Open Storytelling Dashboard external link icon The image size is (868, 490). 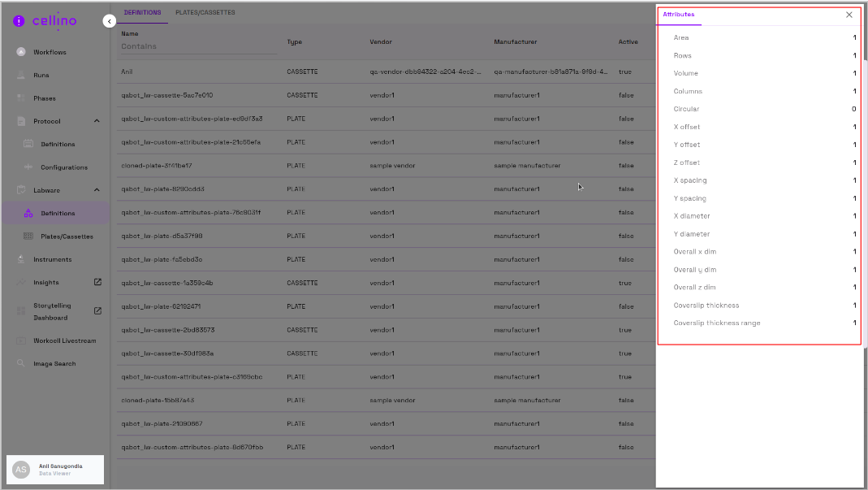(97, 310)
